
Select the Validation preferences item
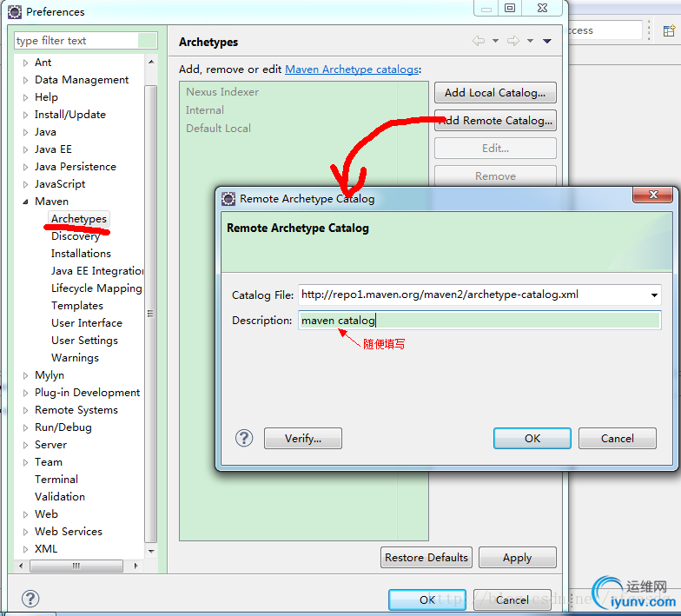(59, 497)
